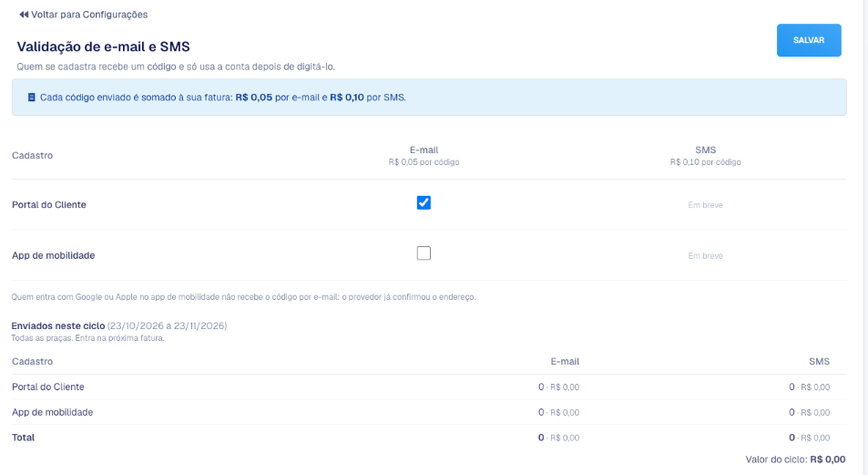Click Total row e-mail value
Image resolution: width=868 pixels, height=475 pixels.
point(558,438)
